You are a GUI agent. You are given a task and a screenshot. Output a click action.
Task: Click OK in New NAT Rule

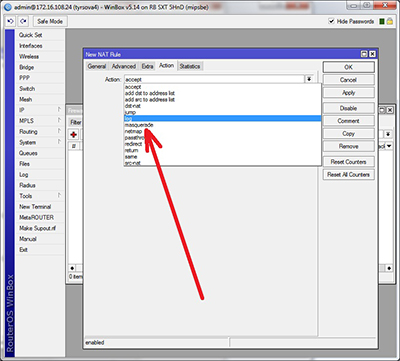pyautogui.click(x=348, y=67)
